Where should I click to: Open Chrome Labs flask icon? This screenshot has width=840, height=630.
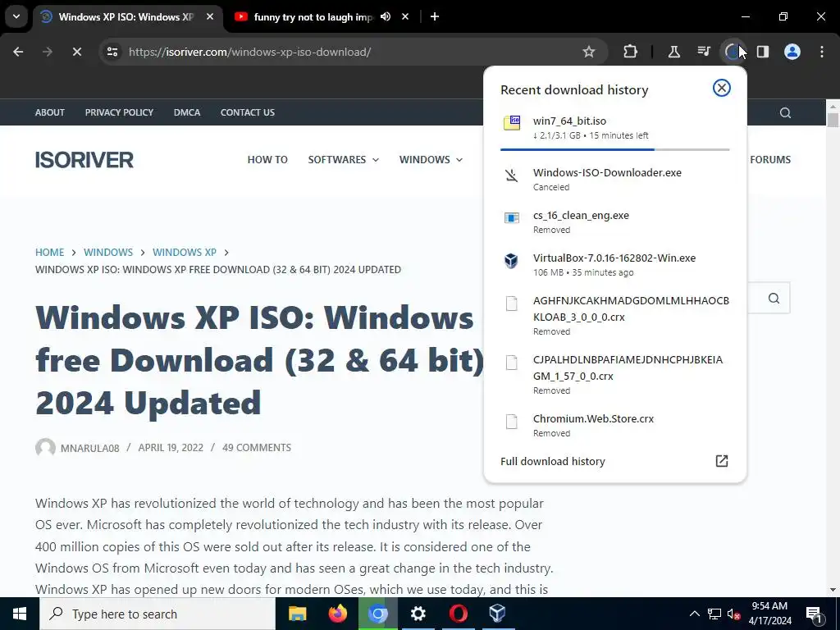coord(674,52)
